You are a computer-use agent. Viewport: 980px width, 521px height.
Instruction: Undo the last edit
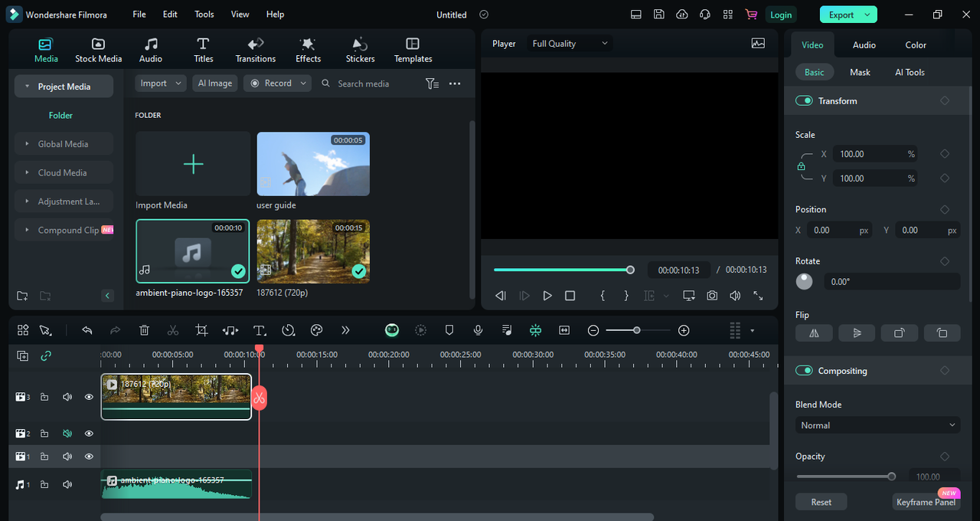(87, 329)
